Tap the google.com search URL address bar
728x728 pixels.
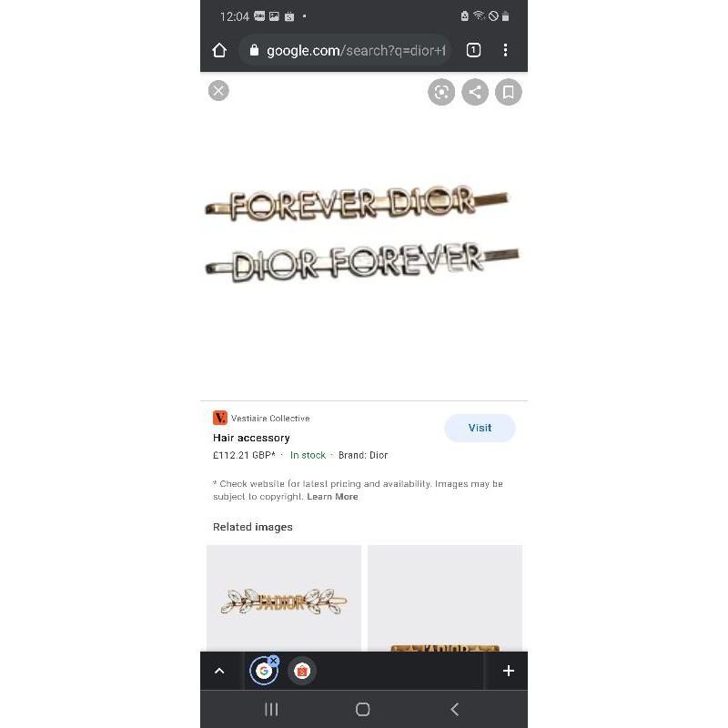(345, 50)
